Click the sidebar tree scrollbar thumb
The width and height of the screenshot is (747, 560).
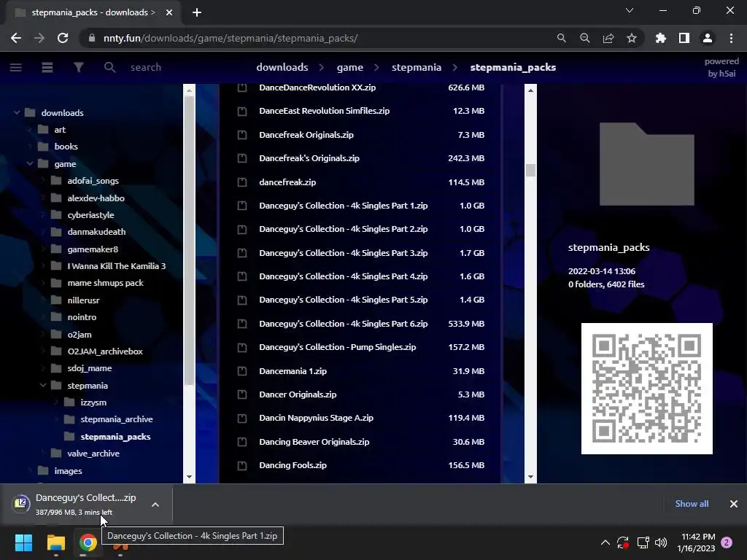[x=189, y=241]
